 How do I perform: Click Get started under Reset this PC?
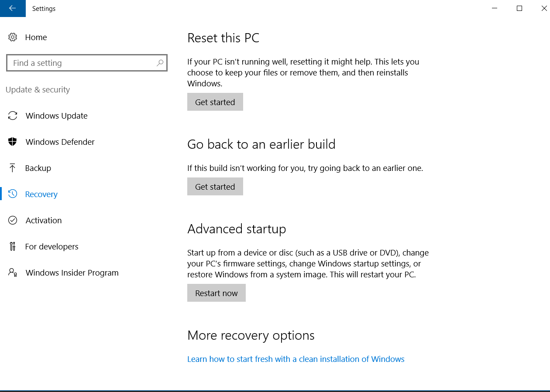pyautogui.click(x=215, y=102)
